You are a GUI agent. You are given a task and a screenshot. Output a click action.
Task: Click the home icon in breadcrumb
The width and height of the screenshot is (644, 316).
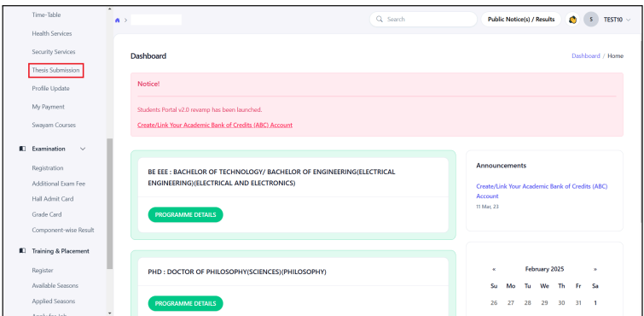point(118,20)
